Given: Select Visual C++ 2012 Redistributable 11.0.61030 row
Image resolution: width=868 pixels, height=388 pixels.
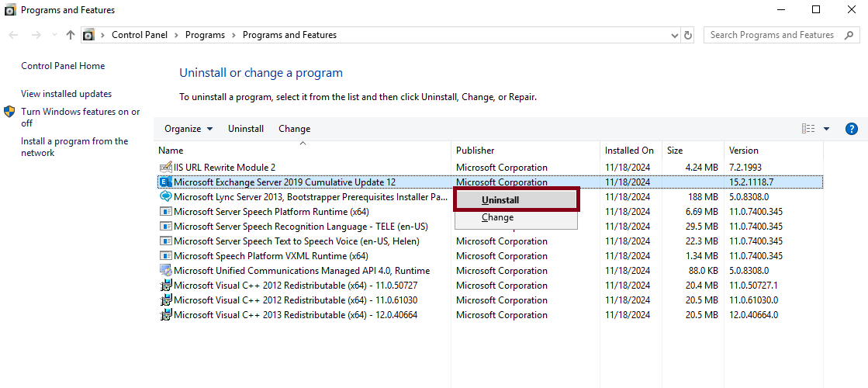Looking at the screenshot, I should (489, 300).
